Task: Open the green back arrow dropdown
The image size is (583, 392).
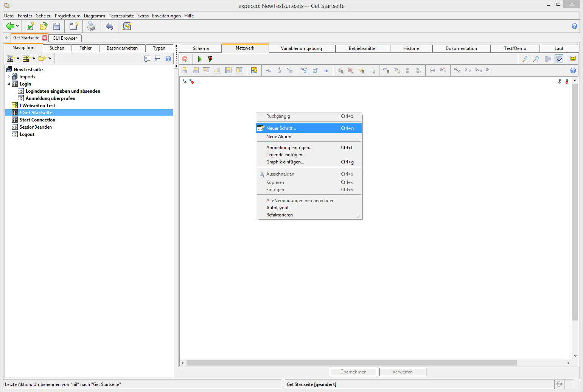Action: (17, 26)
